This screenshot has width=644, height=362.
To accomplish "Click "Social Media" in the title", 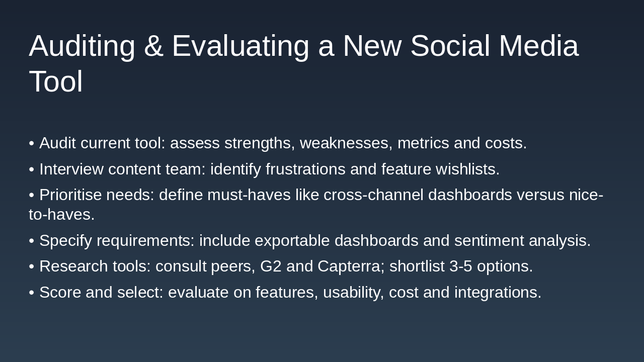I will 494,46.
